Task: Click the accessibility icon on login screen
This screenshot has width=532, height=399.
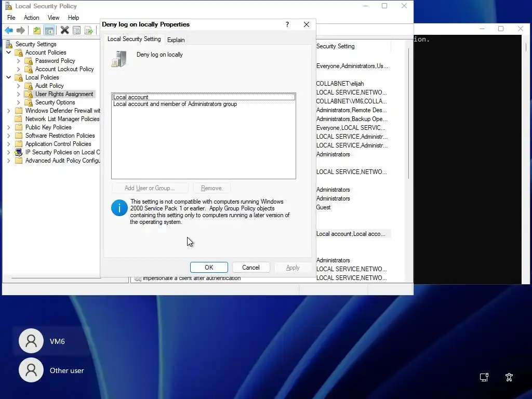Action: [509, 377]
